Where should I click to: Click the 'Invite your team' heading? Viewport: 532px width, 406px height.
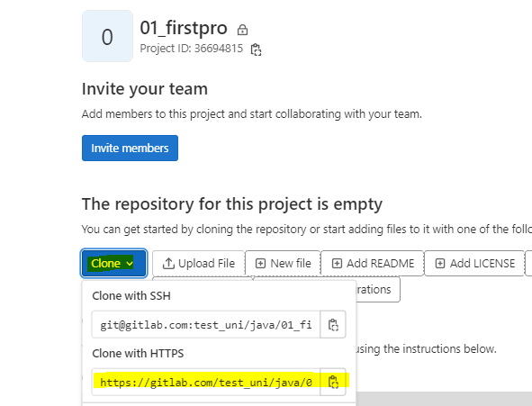click(x=145, y=89)
